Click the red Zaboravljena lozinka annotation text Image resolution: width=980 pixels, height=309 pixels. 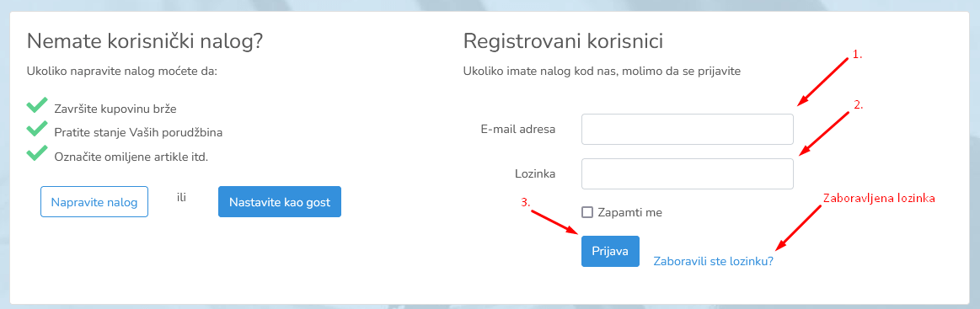click(x=879, y=198)
